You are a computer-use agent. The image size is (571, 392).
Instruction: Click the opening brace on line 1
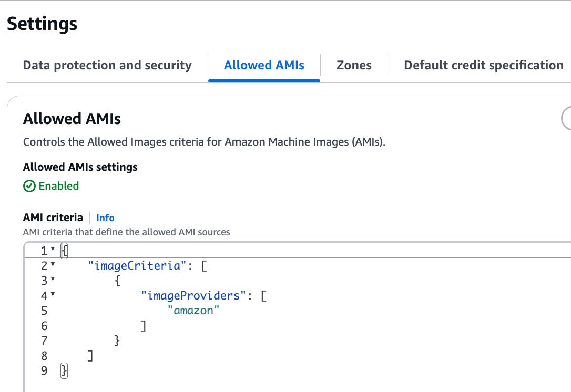(64, 251)
